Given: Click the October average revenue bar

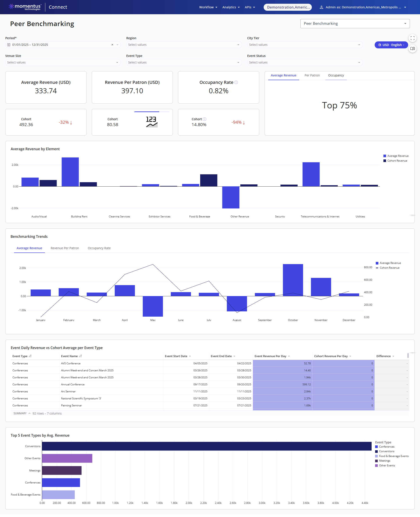Looking at the screenshot, I should [x=293, y=280].
